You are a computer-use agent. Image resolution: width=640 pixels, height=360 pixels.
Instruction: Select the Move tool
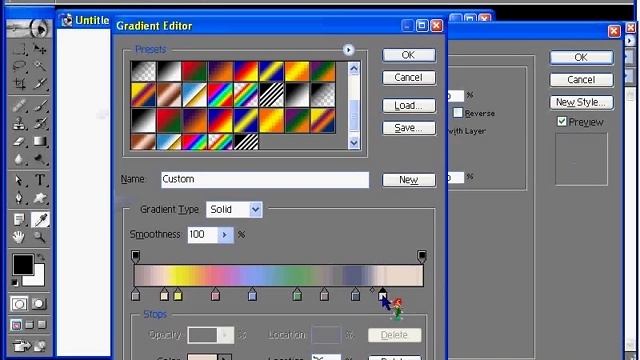point(40,49)
